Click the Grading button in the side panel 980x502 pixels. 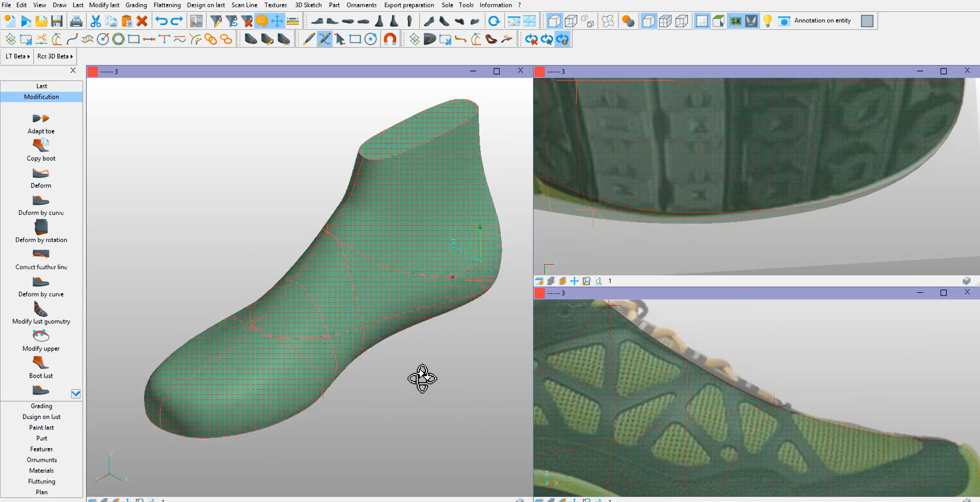pos(41,406)
